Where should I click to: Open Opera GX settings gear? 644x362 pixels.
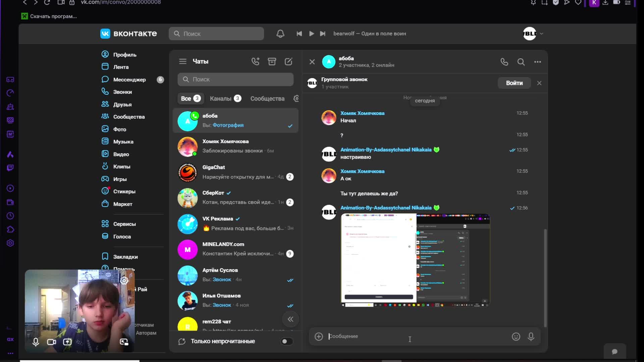pyautogui.click(x=10, y=243)
